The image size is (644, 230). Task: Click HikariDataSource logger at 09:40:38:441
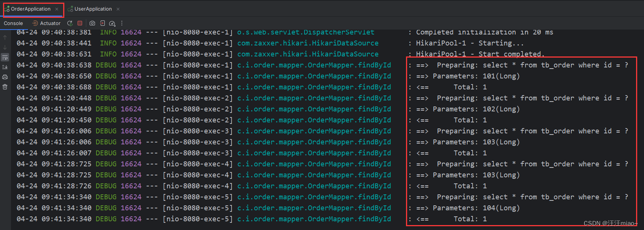point(308,43)
